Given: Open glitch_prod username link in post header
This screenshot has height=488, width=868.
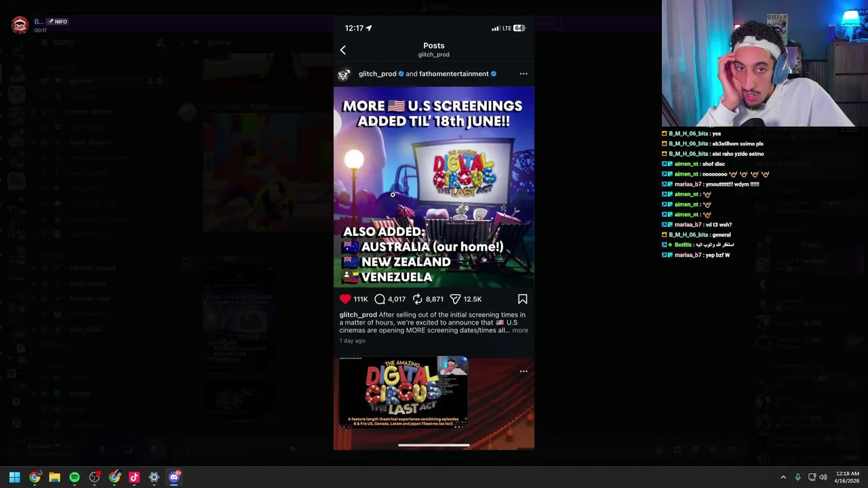Looking at the screenshot, I should coord(377,74).
